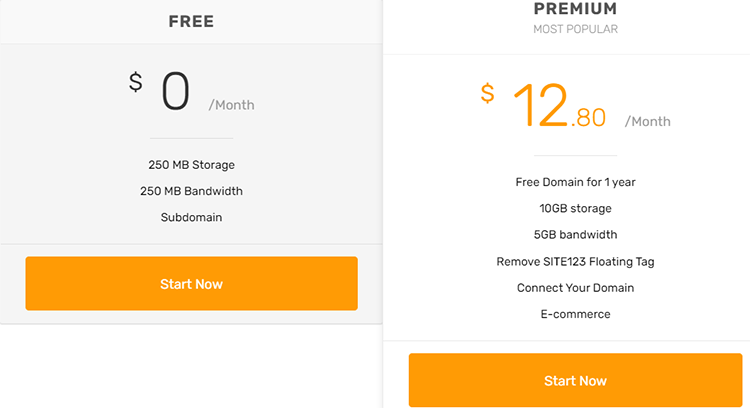Click the E-commerce feature text
This screenshot has width=750, height=408.
[575, 314]
